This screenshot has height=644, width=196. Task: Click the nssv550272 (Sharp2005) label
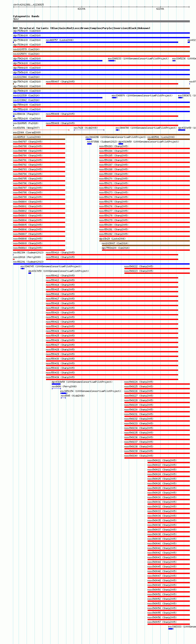point(114,188)
